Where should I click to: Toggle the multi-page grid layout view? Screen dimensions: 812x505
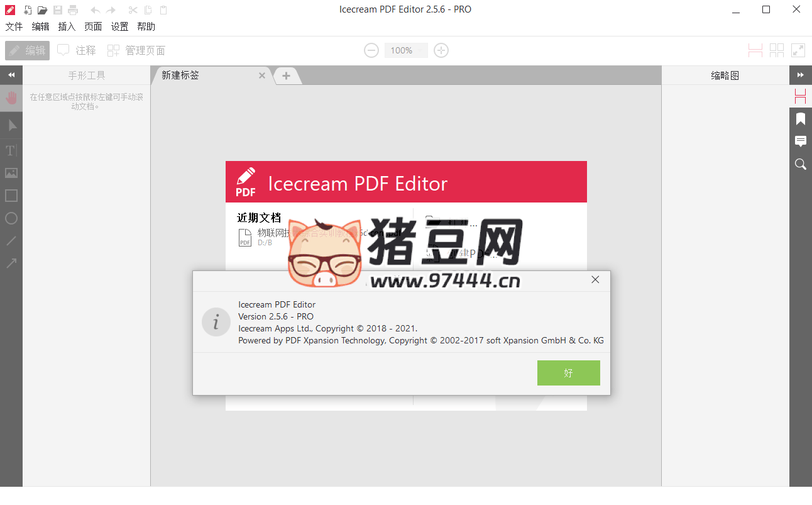pos(777,50)
